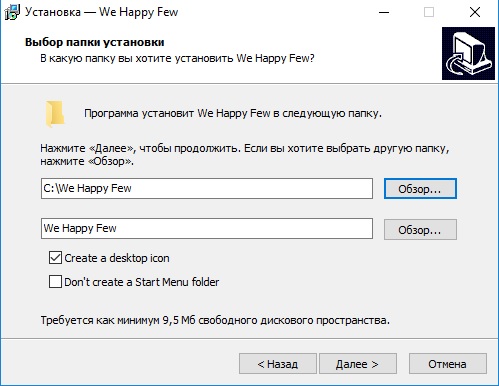Enable Don't create a Start Menu folder
The height and width of the screenshot is (386, 499).
(55, 282)
